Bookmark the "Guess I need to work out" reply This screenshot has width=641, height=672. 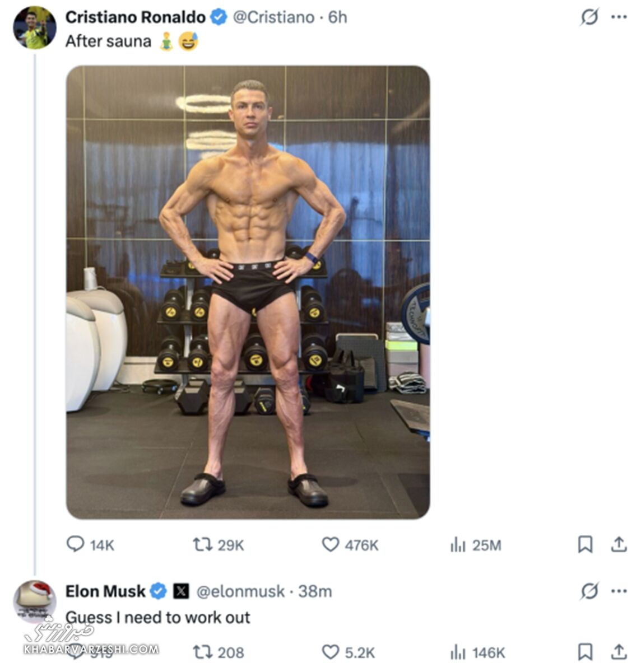[x=585, y=652]
